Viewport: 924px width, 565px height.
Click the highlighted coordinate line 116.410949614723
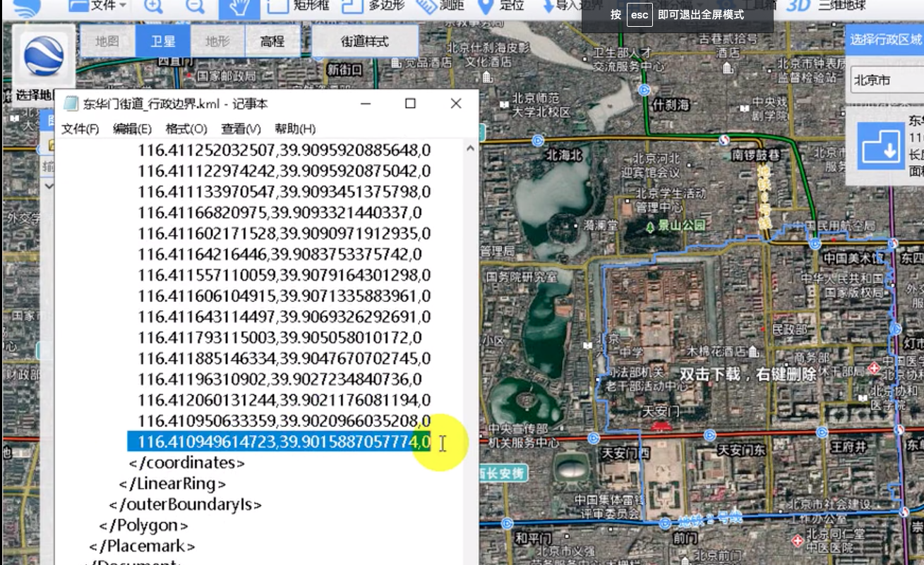coord(284,442)
